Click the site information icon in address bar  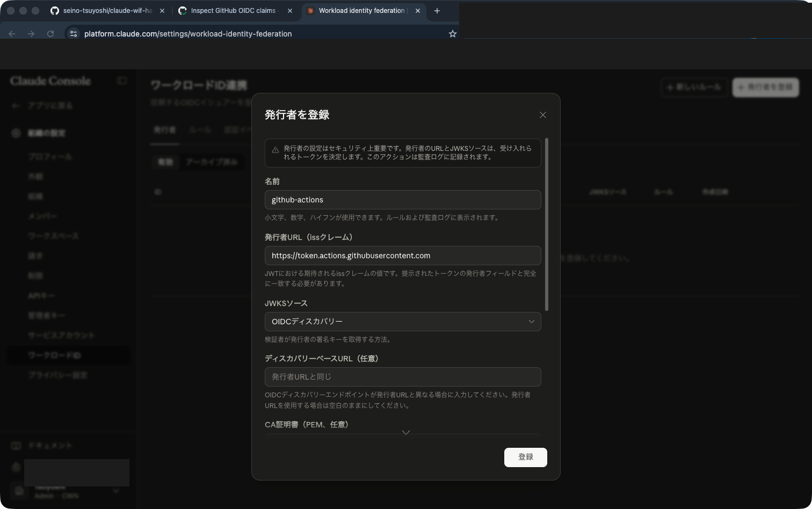[x=74, y=34]
